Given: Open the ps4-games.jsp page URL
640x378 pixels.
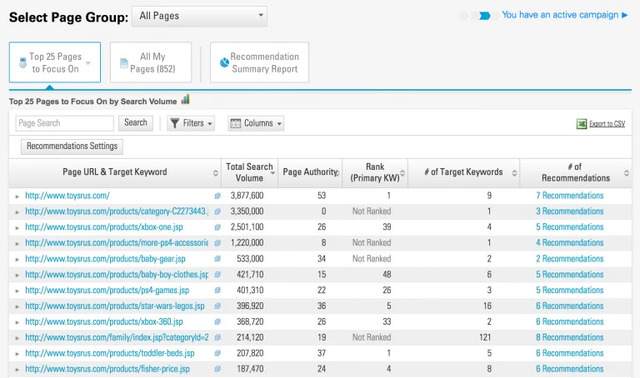Looking at the screenshot, I should pos(107,290).
